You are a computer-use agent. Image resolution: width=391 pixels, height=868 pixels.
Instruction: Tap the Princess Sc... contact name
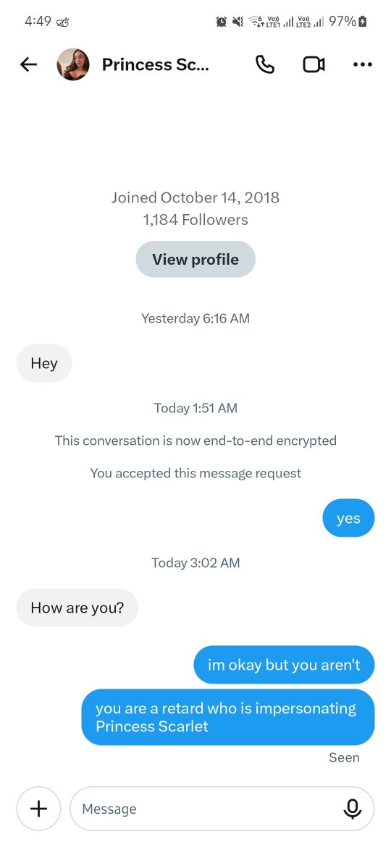pos(155,64)
